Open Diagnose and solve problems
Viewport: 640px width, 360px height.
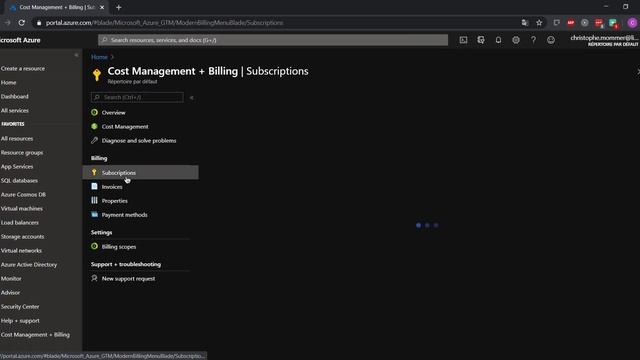pos(140,140)
